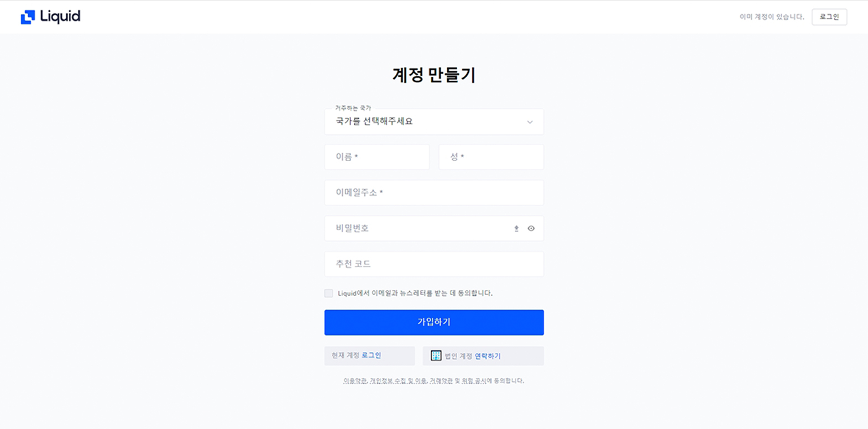The image size is (868, 429).
Task: Click the corporate account building icon
Action: 436,355
